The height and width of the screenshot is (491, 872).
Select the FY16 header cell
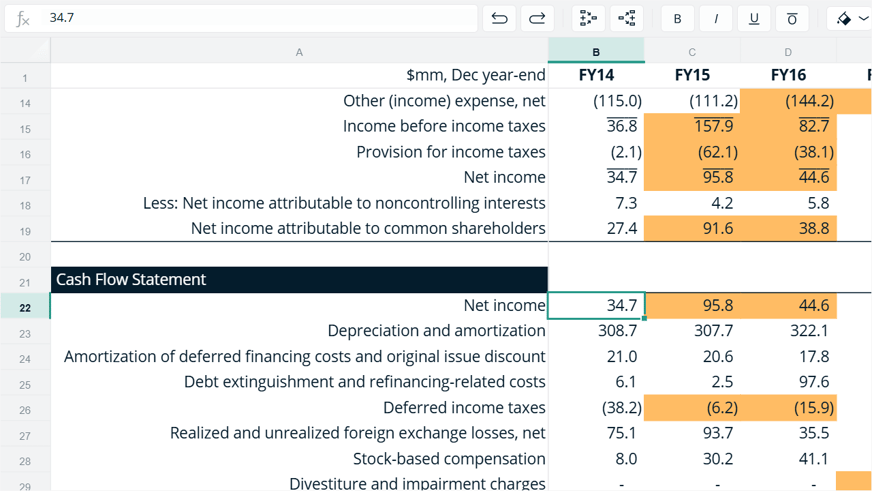(788, 75)
